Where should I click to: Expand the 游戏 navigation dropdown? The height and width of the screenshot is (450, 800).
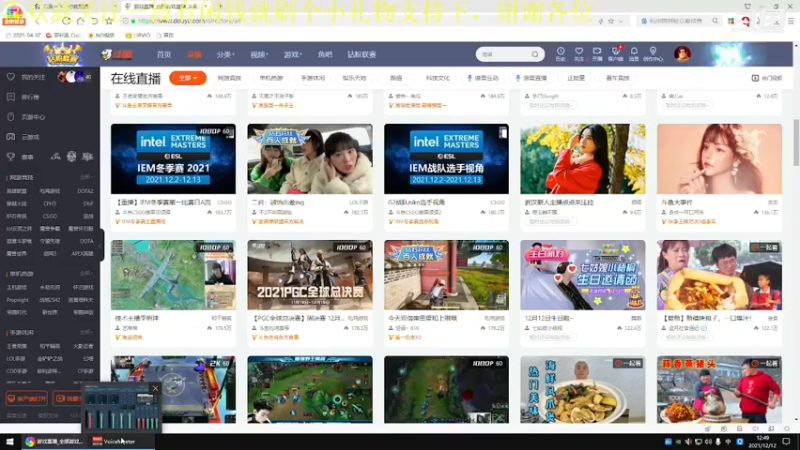(293, 55)
